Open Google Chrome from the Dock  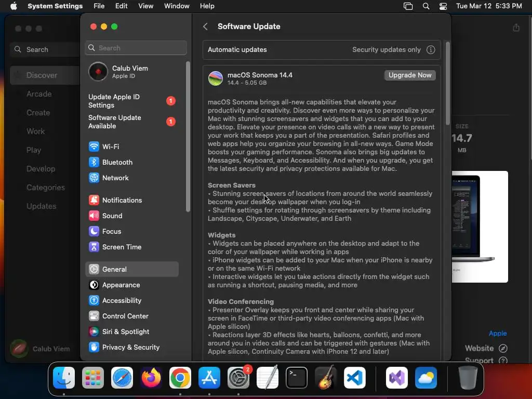180,378
